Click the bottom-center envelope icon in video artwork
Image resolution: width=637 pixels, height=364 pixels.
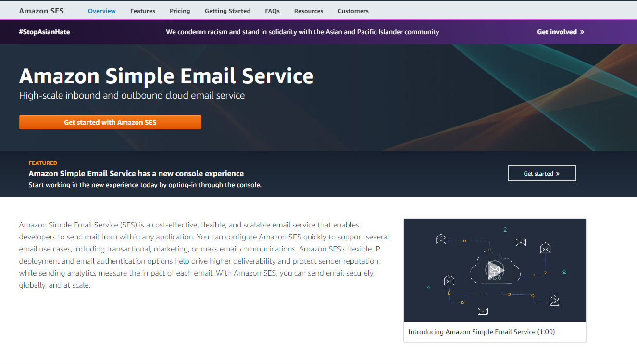[483, 311]
